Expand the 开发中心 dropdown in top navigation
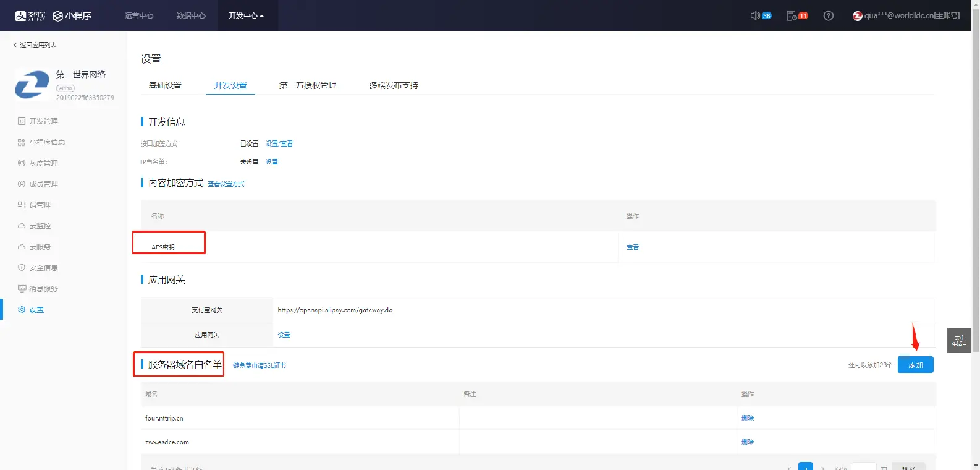980x470 pixels. [x=246, y=15]
